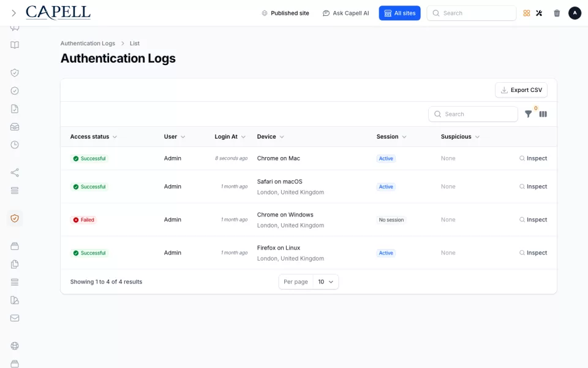This screenshot has width=588, height=368.
Task: Sort by Access status column
Action: (x=93, y=137)
